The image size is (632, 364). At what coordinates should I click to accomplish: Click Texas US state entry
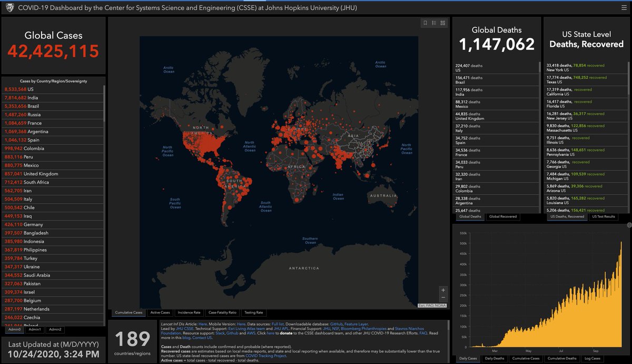tap(586, 80)
